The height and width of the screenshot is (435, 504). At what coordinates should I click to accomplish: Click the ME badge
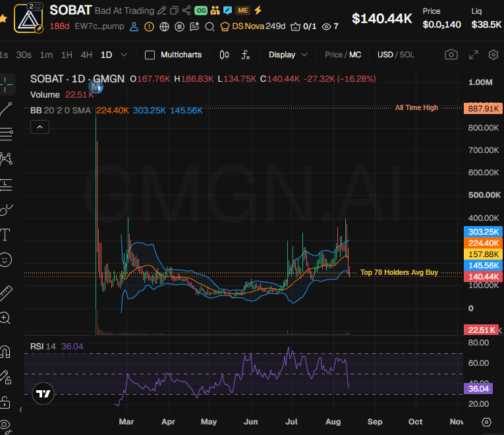coord(243,11)
